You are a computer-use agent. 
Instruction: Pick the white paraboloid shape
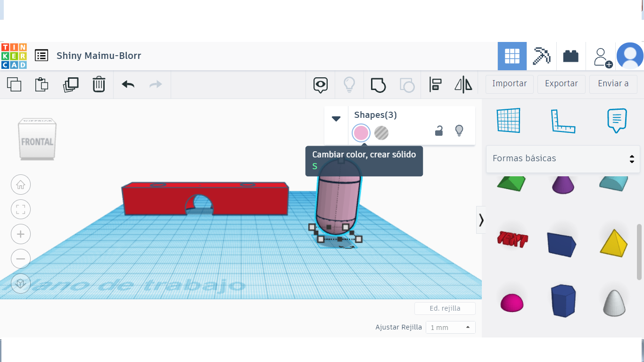pos(614,303)
